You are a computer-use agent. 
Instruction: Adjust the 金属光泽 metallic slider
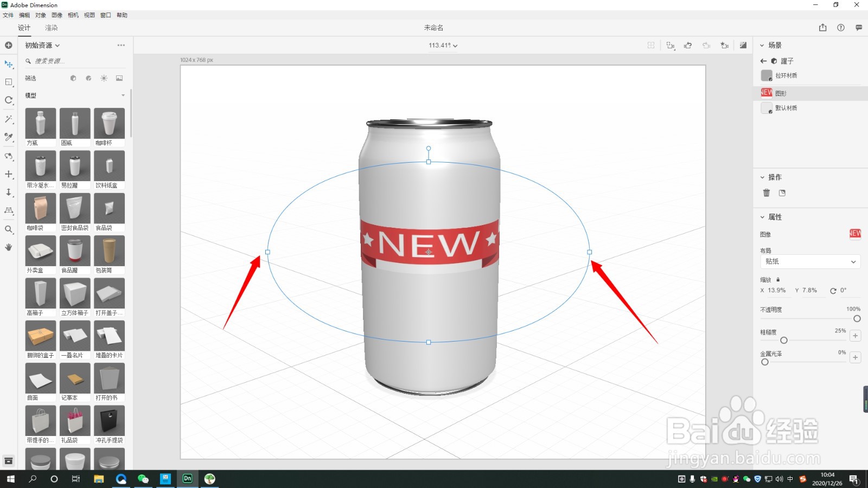[x=765, y=362]
